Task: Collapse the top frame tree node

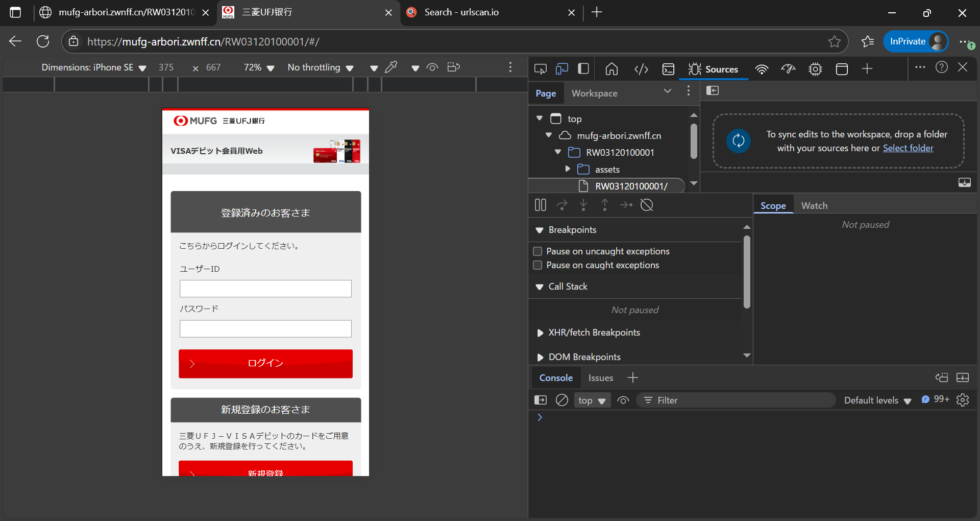Action: tap(540, 118)
